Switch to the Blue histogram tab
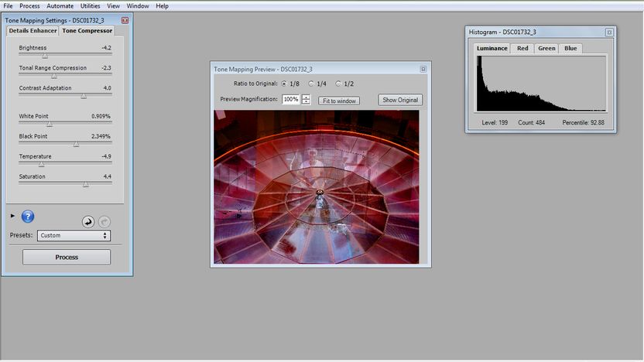The width and height of the screenshot is (644, 362). (x=570, y=48)
